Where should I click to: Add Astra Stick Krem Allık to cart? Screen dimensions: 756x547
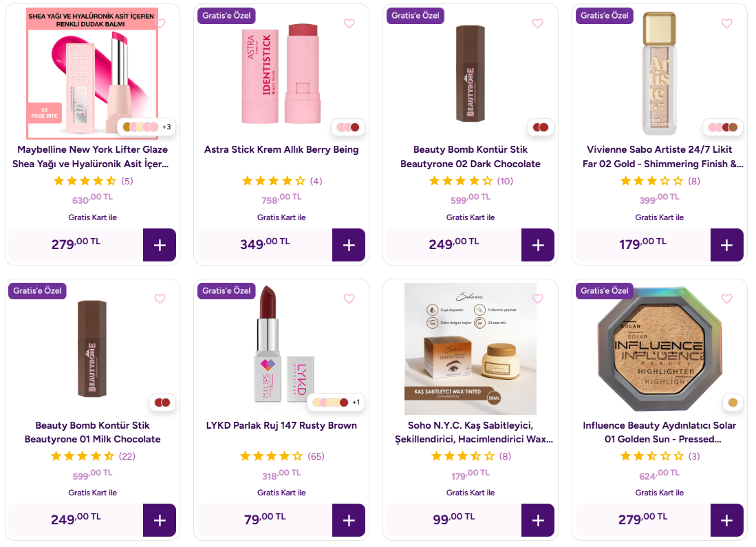tap(349, 245)
